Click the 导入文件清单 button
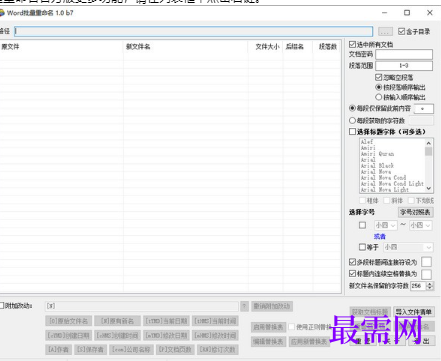Screen dimensions: 441x361 [414, 312]
